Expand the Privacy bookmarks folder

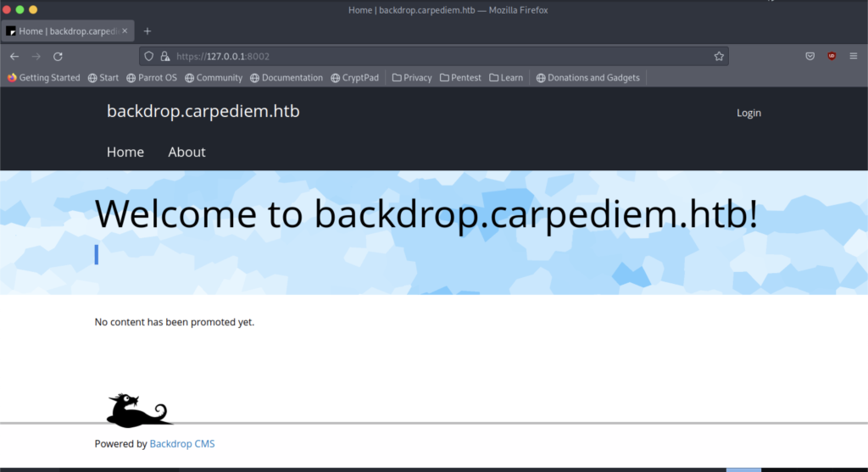click(412, 78)
